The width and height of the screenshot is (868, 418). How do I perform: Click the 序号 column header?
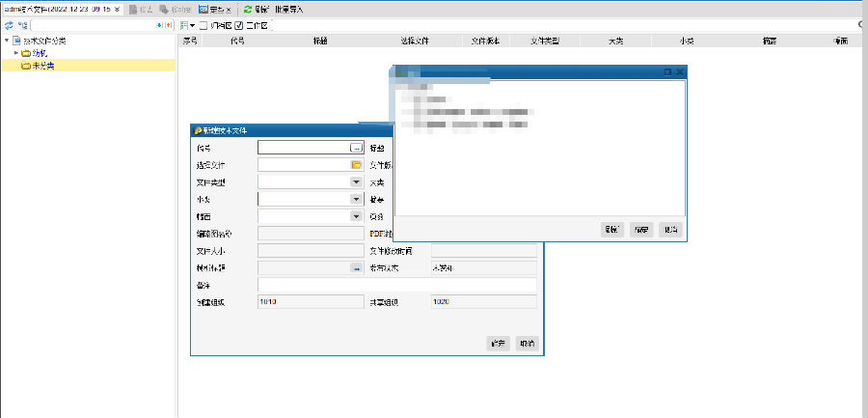point(190,41)
